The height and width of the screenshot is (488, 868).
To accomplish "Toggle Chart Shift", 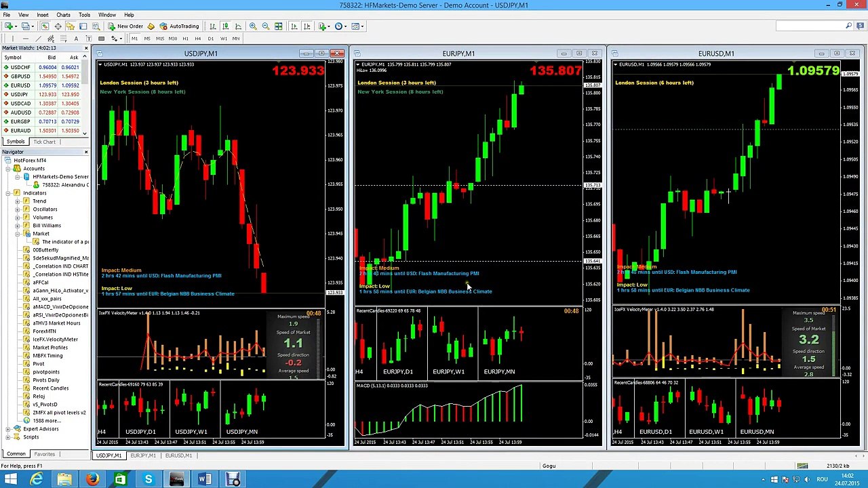I will 307,26.
